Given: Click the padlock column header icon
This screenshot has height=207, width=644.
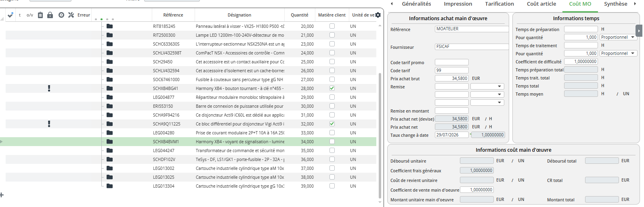Looking at the screenshot, I should point(50,15).
